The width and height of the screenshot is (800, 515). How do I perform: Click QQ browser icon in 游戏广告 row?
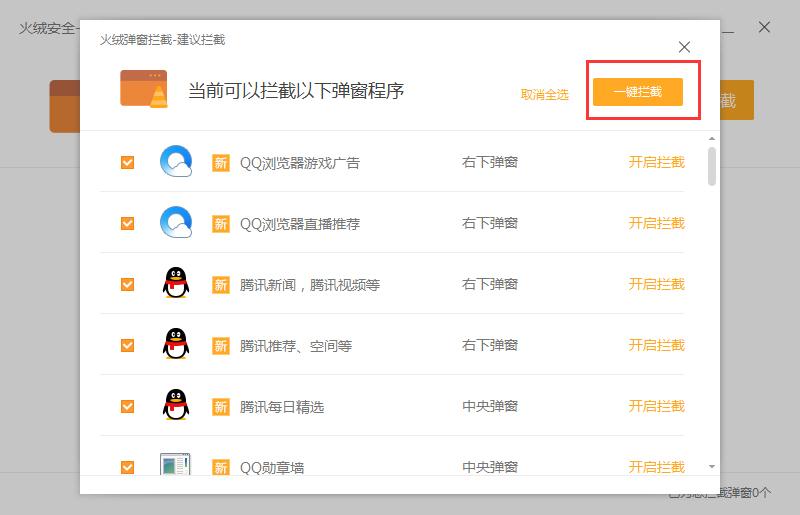click(176, 161)
